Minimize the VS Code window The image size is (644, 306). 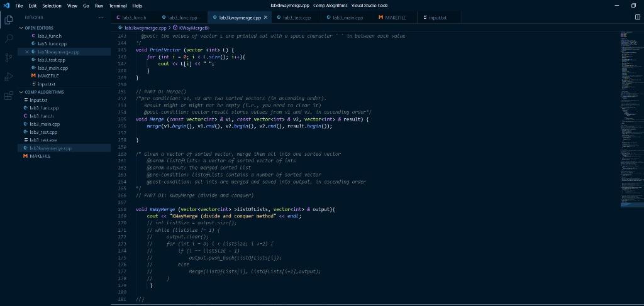616,5
